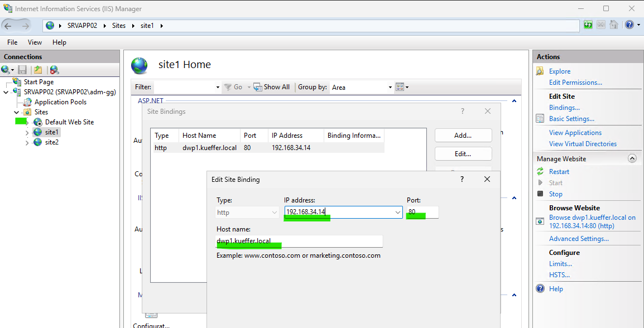Click the Forward navigation arrow
Image resolution: width=644 pixels, height=328 pixels.
(x=26, y=26)
